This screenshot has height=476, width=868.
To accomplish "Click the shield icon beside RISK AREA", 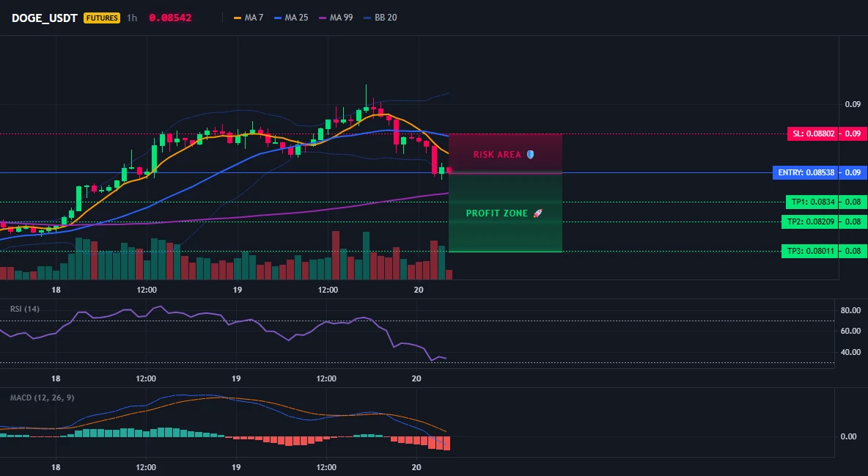I will 530,155.
